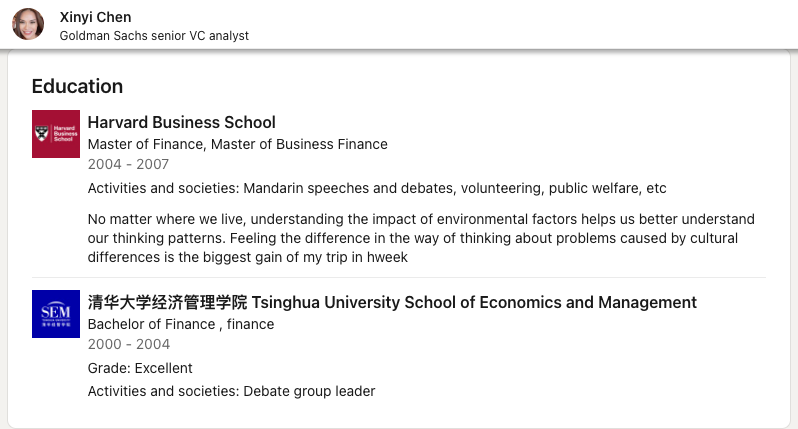Screen dimensions: 798x429
Task: Click the Goldman Sachs senior VC analyst headline
Action: 154,36
